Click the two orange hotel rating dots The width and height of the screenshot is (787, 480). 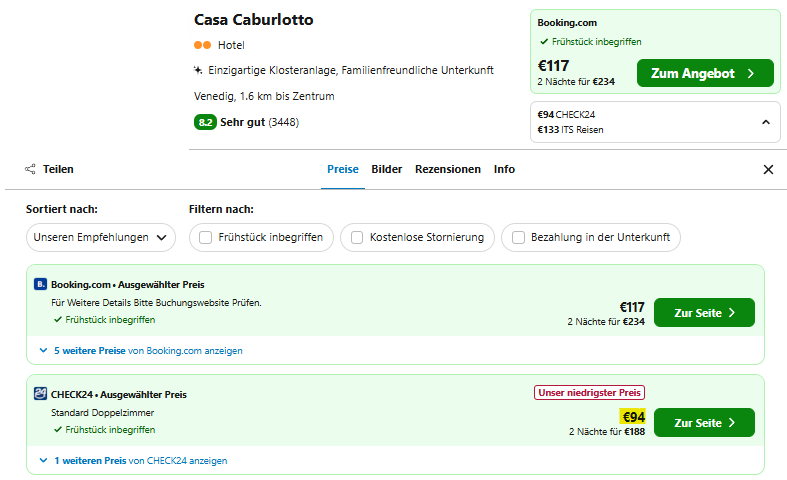pos(202,45)
